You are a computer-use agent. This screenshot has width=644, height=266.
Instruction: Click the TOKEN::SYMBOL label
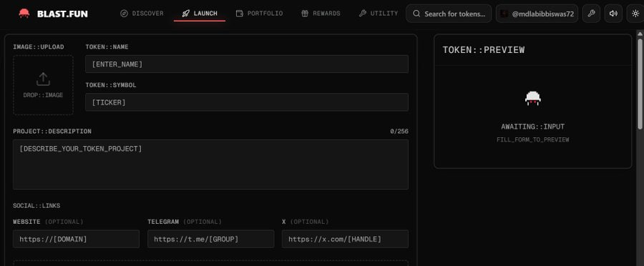coord(111,85)
